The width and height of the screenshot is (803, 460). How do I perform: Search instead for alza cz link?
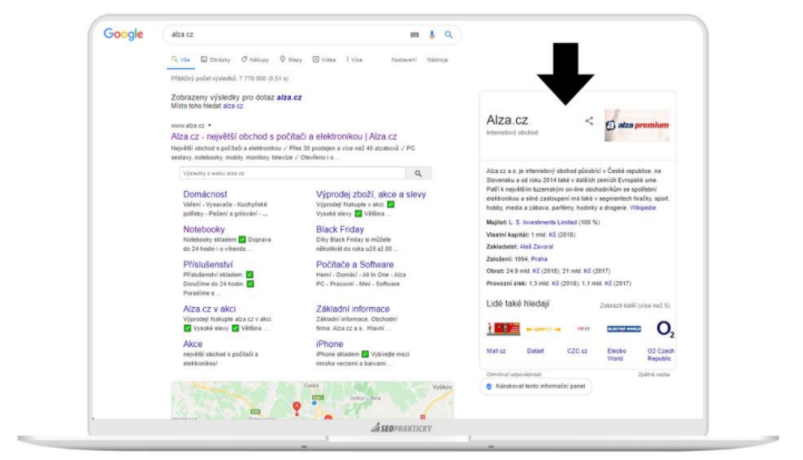[233, 106]
